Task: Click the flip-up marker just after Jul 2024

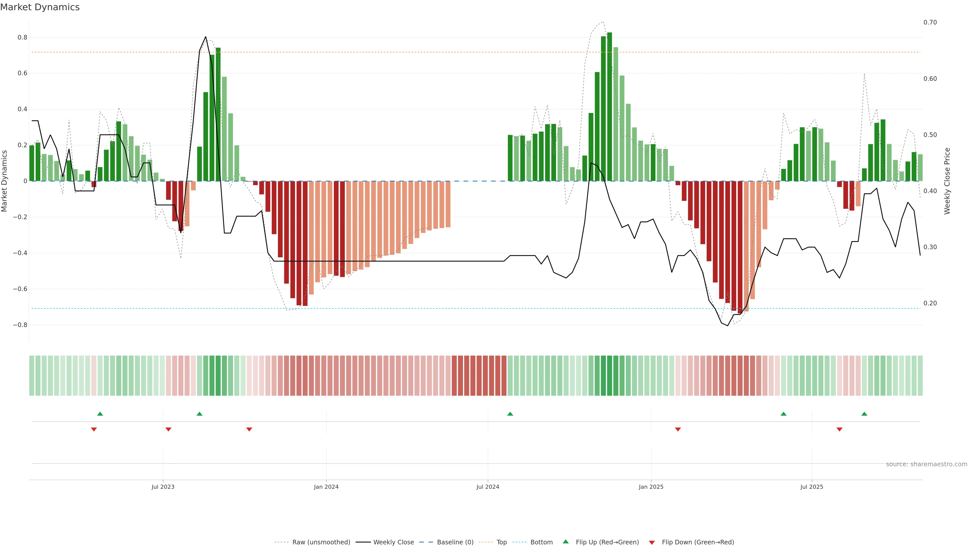Action: (x=510, y=414)
